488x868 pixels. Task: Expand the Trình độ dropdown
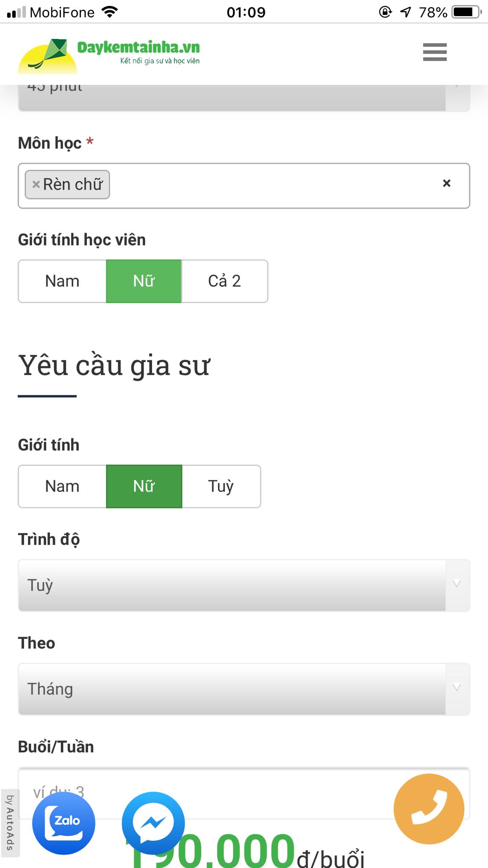click(x=244, y=585)
